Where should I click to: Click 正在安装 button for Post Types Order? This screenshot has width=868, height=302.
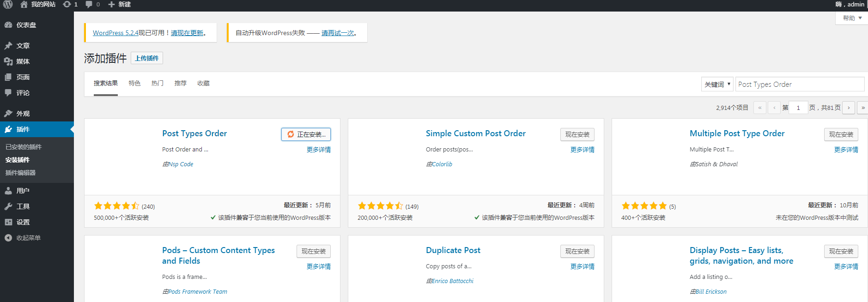tap(306, 134)
